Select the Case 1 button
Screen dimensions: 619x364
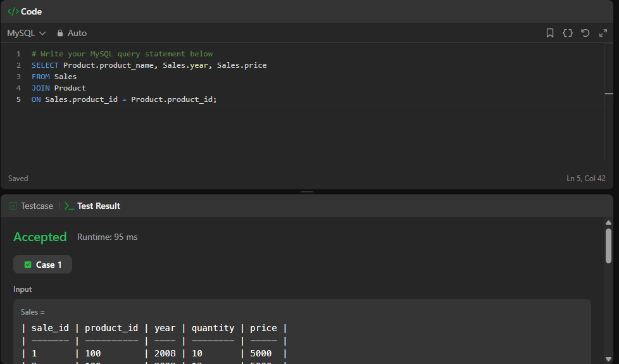coord(42,265)
